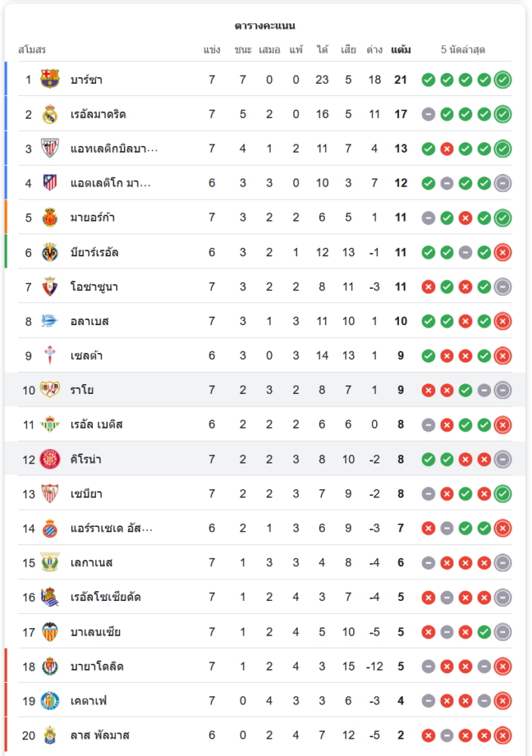The image size is (532, 756).
Task: Open the บาร์ซา team link
Action: 86,79
